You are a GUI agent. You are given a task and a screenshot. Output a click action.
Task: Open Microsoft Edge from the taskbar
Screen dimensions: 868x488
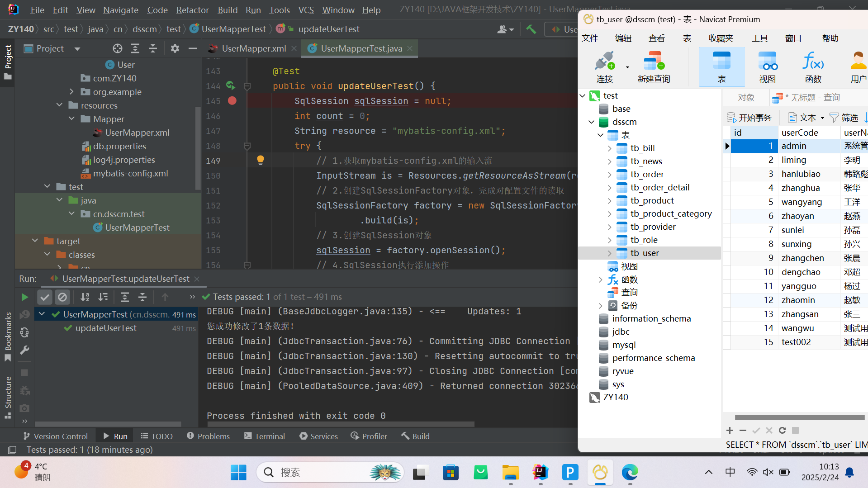coord(630,473)
